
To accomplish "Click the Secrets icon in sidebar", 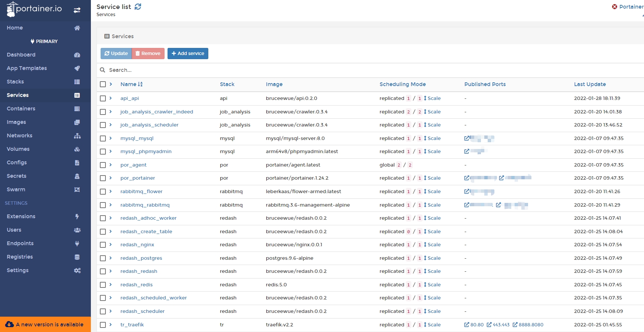I will pos(77,176).
